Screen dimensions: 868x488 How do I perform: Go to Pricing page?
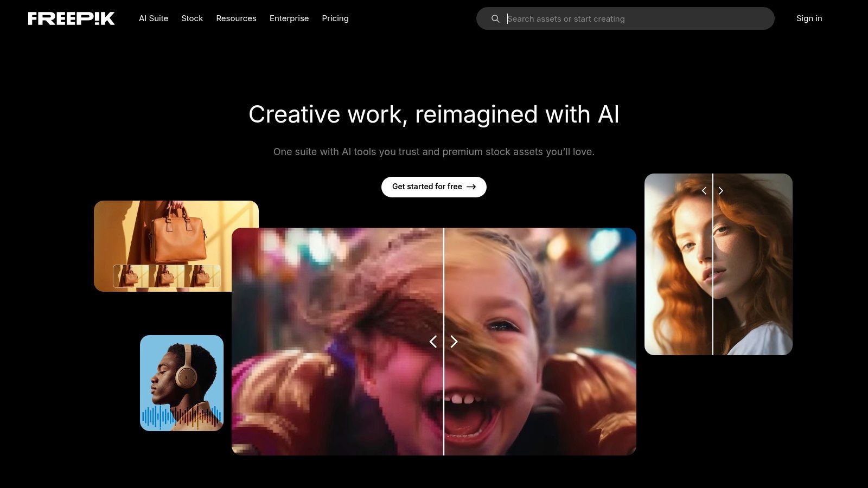[335, 18]
